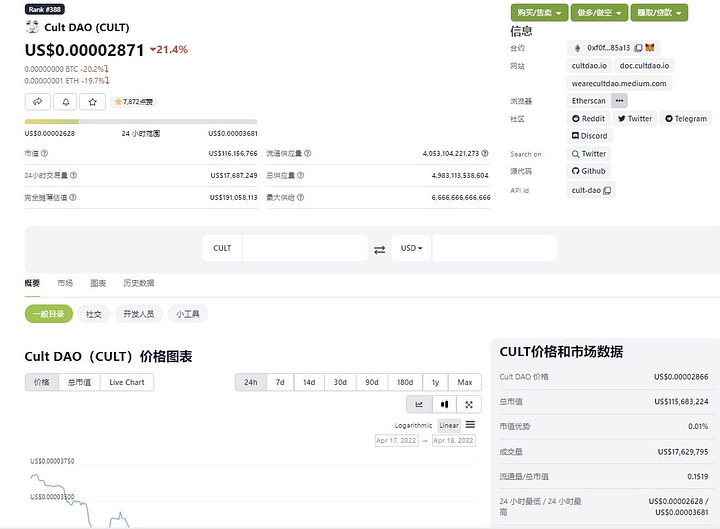Select the 7d time range
This screenshot has width=720, height=529.
click(x=280, y=382)
